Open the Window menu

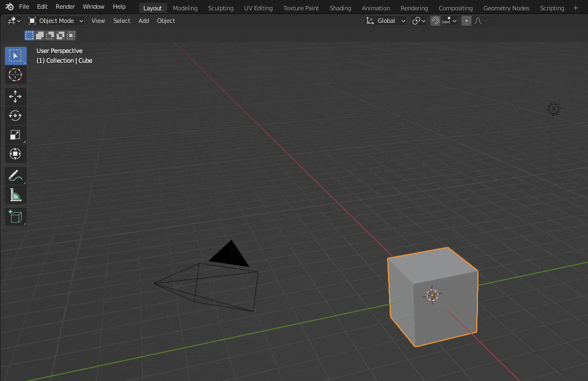point(93,7)
